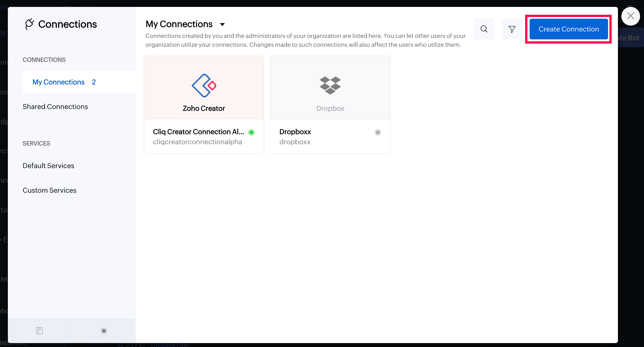Open Cliq Creator Connection Al... card
This screenshot has height=347, width=644.
coord(198,132)
